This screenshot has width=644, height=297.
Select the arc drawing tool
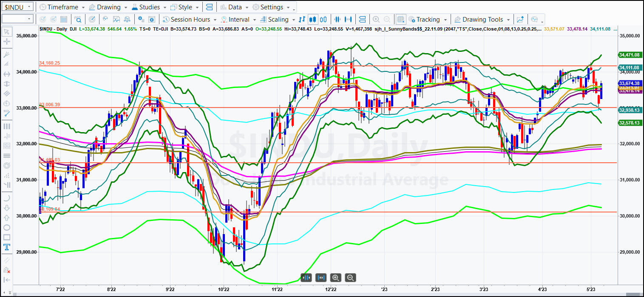tap(6, 198)
